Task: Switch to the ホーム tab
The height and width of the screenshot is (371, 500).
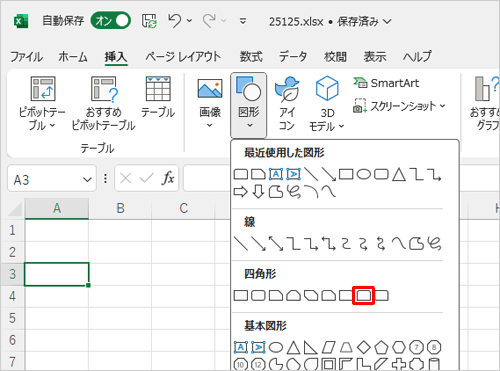Action: pyautogui.click(x=73, y=57)
